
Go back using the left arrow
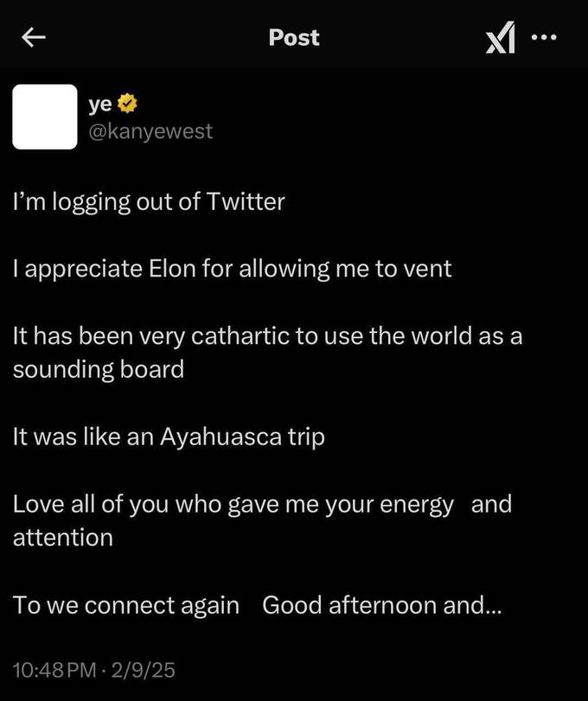click(33, 37)
